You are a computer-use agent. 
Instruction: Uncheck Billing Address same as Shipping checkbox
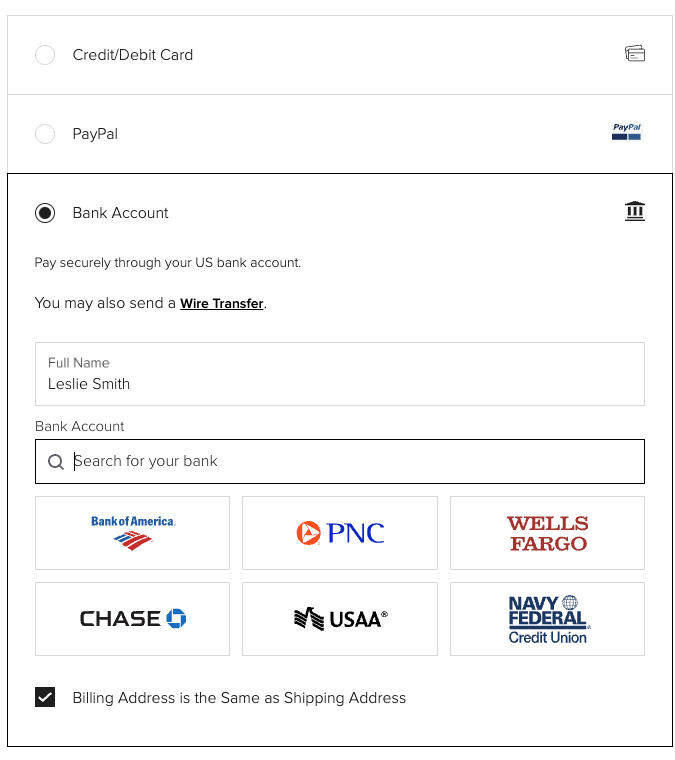click(x=45, y=697)
